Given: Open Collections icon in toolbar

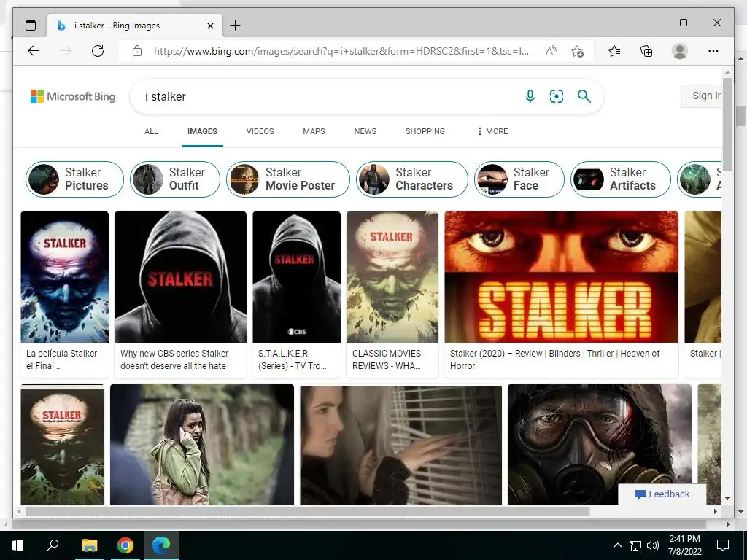Looking at the screenshot, I should pos(646,51).
